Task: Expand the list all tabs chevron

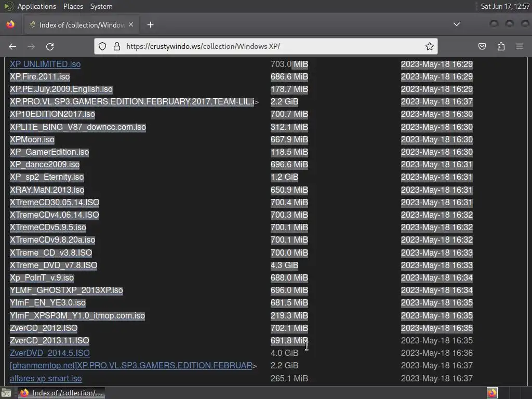Action: click(457, 24)
